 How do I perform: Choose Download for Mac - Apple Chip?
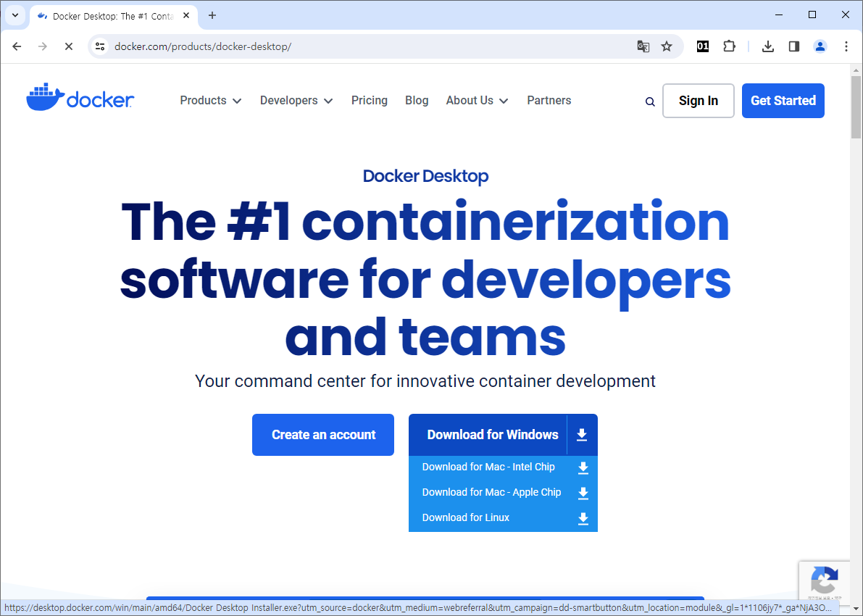(491, 492)
